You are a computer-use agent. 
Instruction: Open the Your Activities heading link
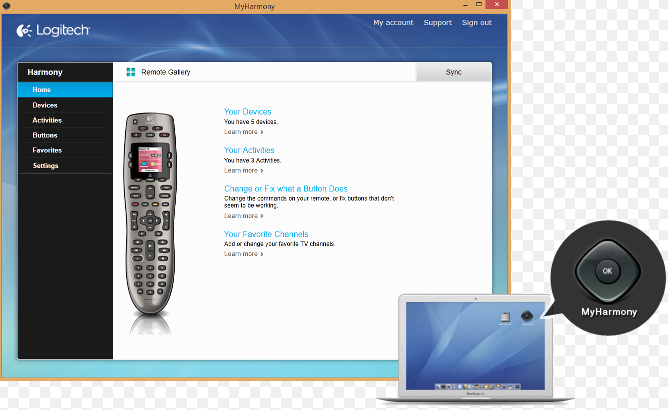pyautogui.click(x=249, y=150)
